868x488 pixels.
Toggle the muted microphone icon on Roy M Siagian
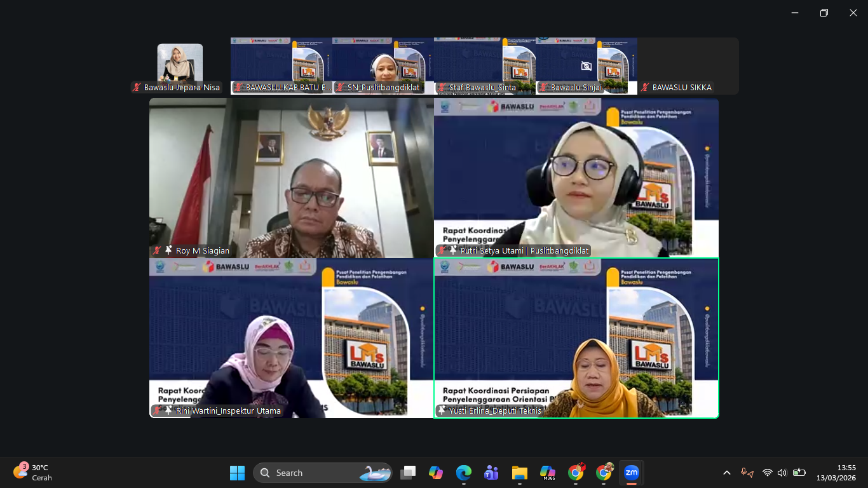pos(156,250)
